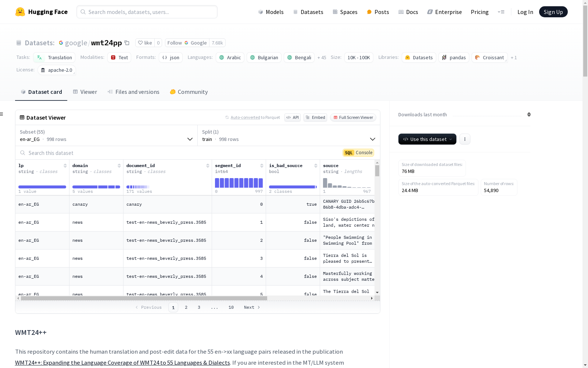The height and width of the screenshot is (368, 588).
Task: Follow the Google organization
Action: (x=187, y=43)
